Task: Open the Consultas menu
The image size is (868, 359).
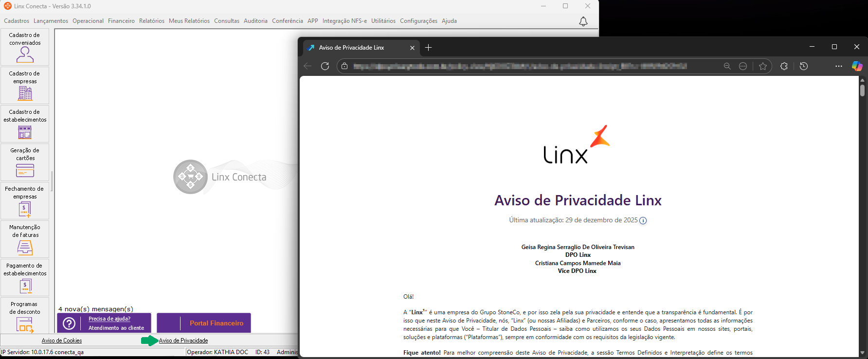Action: [227, 21]
